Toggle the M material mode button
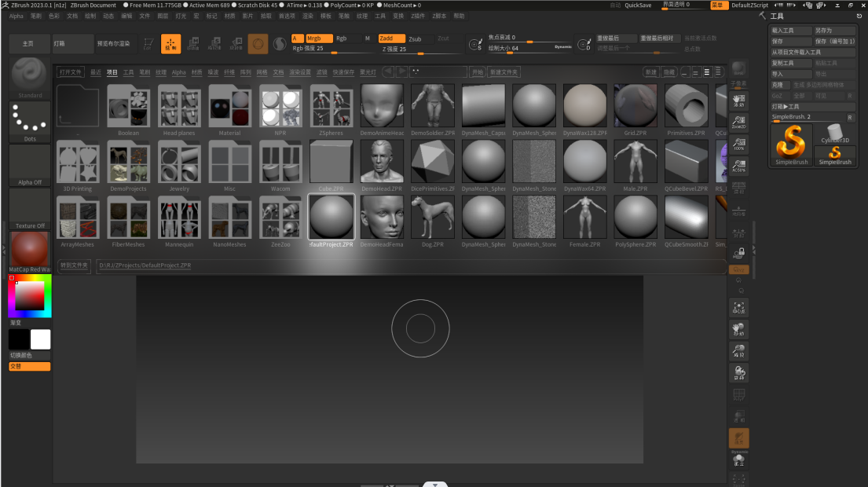868x487 pixels. coord(367,38)
